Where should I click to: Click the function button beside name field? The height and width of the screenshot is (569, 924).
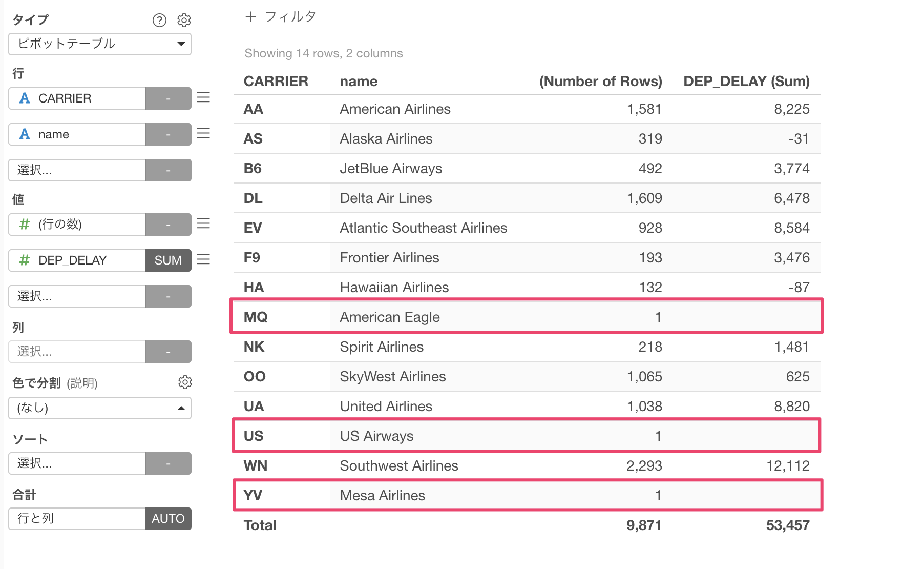168,134
